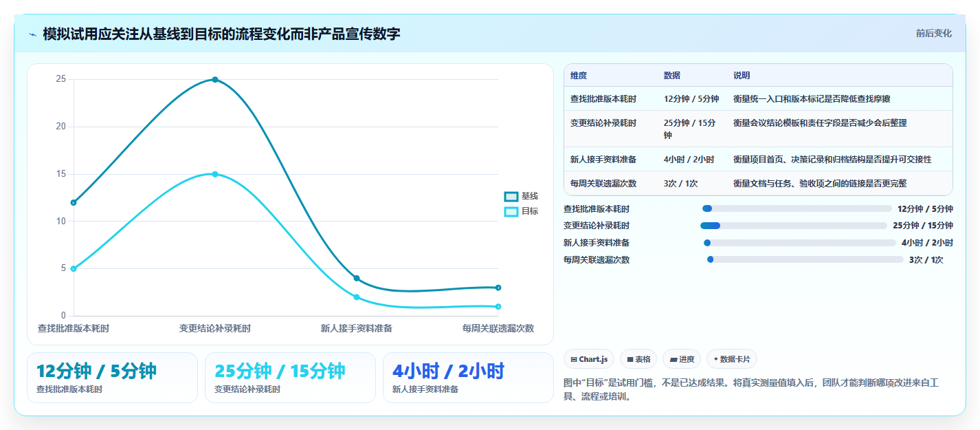Click the 查找批准版本耗时 progress bar
Image resolution: width=980 pixels, height=430 pixels.
[x=797, y=208]
